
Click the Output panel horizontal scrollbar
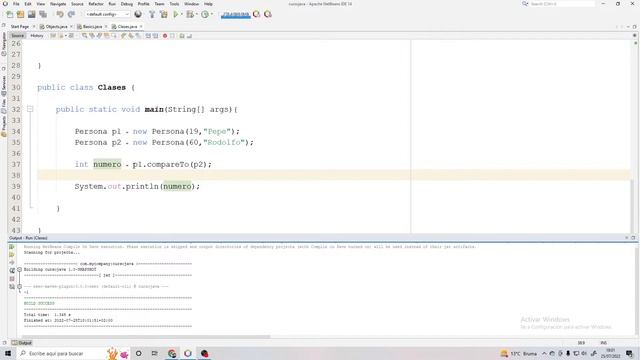tap(146, 337)
